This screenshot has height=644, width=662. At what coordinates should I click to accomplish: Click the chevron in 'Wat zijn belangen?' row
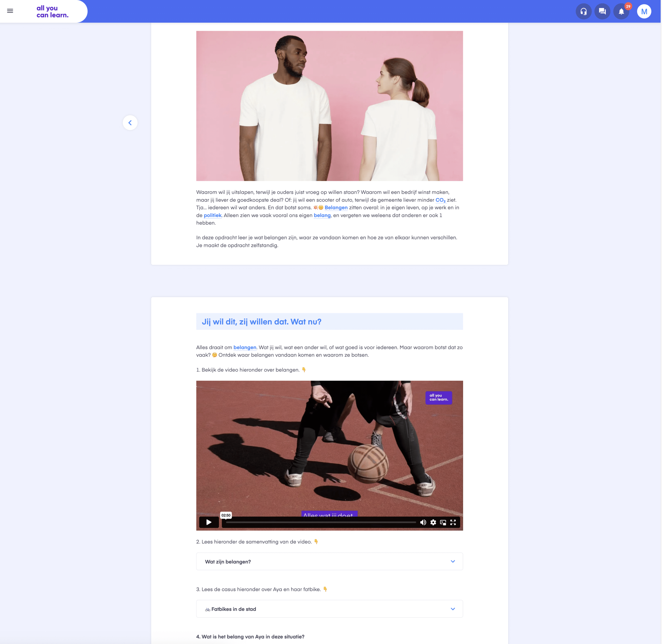click(453, 561)
